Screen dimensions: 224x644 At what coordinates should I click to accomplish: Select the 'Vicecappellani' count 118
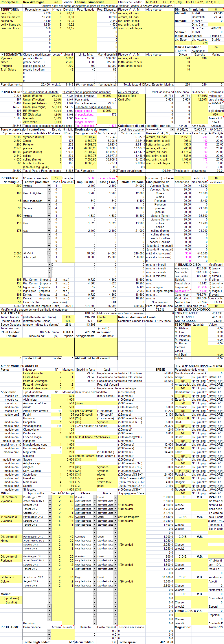click(56, 426)
